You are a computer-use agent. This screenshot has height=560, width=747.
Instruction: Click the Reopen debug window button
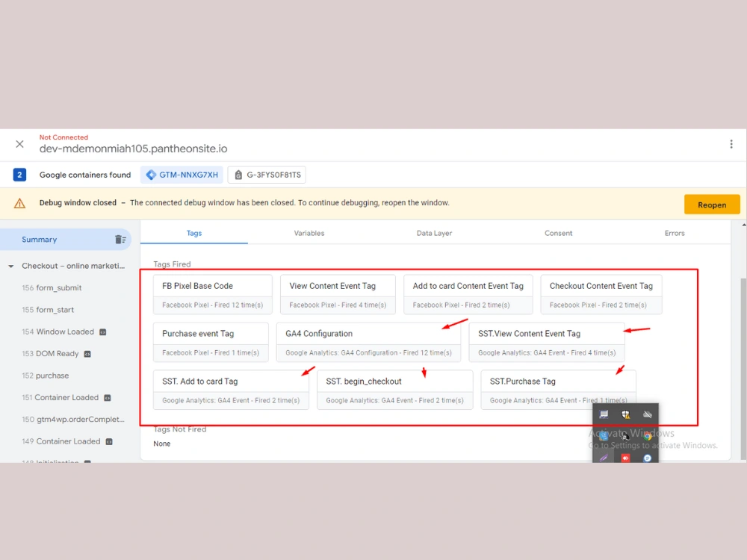click(x=712, y=205)
